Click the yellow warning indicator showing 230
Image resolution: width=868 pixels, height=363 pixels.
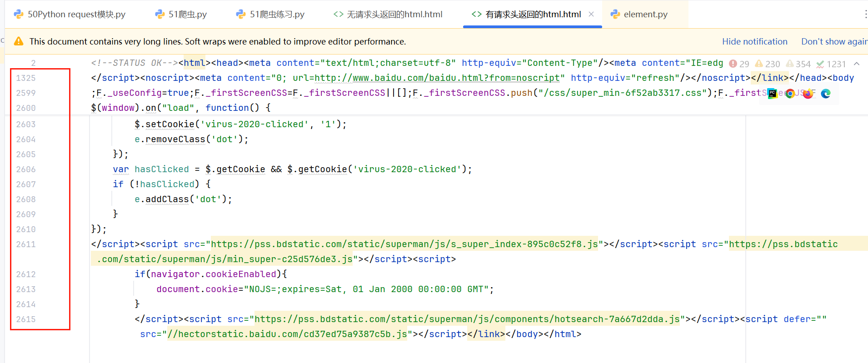tap(767, 64)
